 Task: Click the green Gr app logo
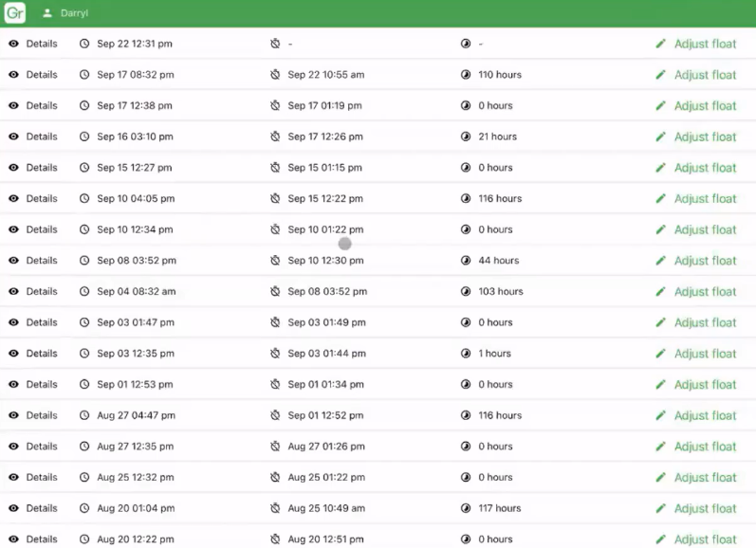15,13
